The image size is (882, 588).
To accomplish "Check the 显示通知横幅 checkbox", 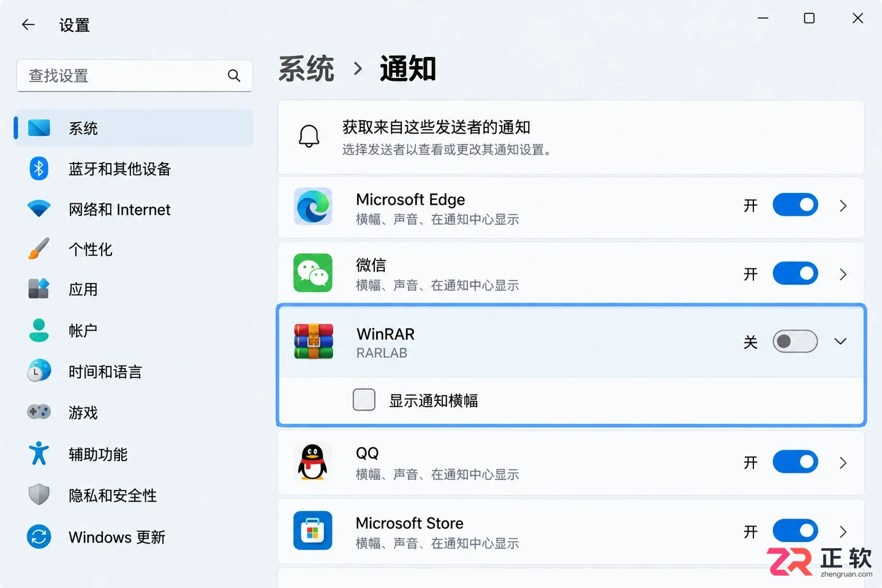I will point(364,400).
